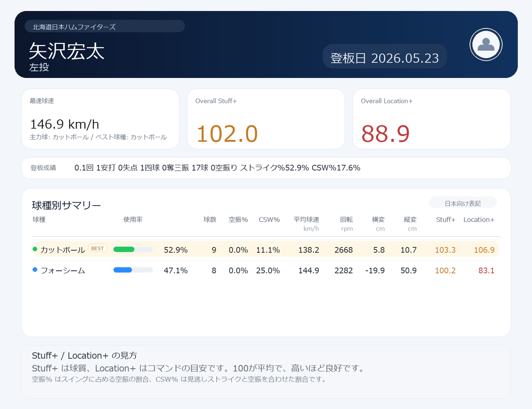Select the カットボール pitch row name
This screenshot has width=532, height=409.
coord(63,250)
